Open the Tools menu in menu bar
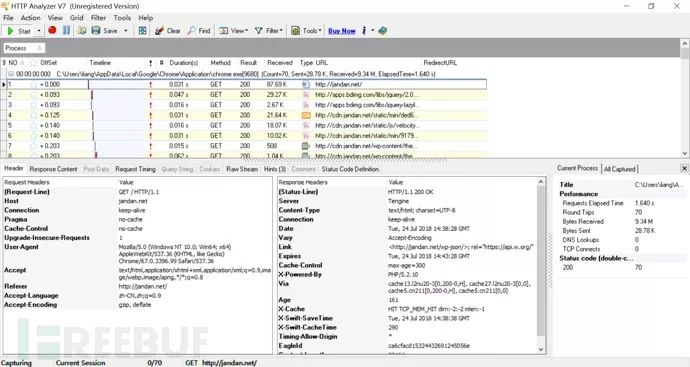This screenshot has height=367, width=690. (122, 18)
